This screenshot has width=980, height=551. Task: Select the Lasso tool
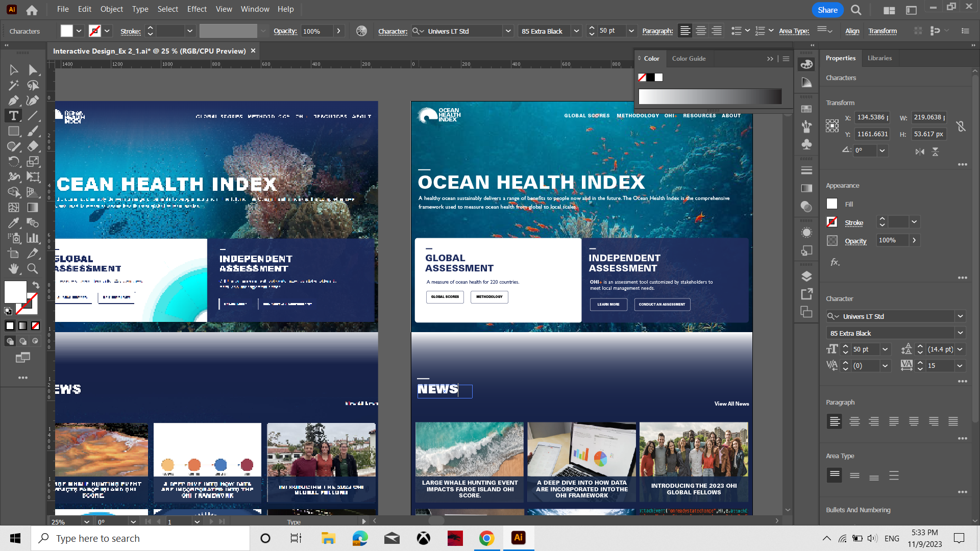click(x=33, y=85)
